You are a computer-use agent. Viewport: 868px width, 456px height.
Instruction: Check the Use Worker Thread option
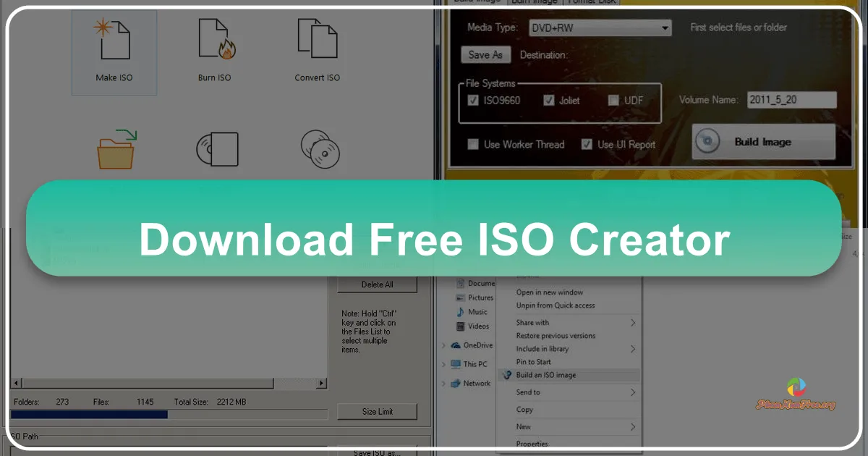click(x=473, y=144)
